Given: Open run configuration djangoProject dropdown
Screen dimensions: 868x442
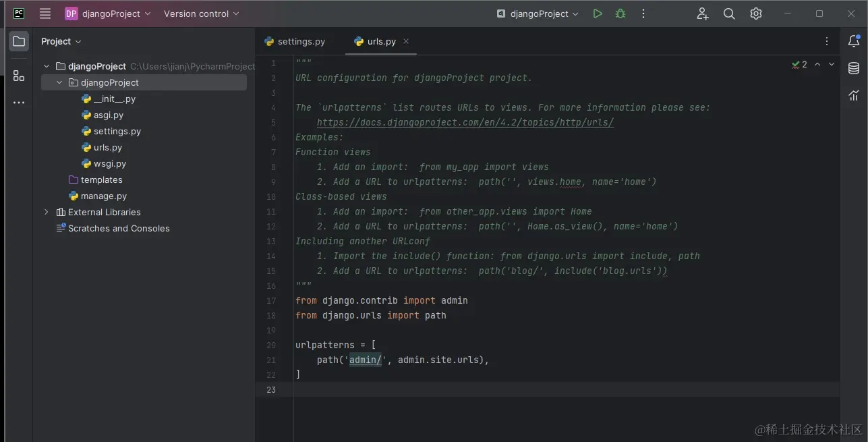Looking at the screenshot, I should [538, 13].
